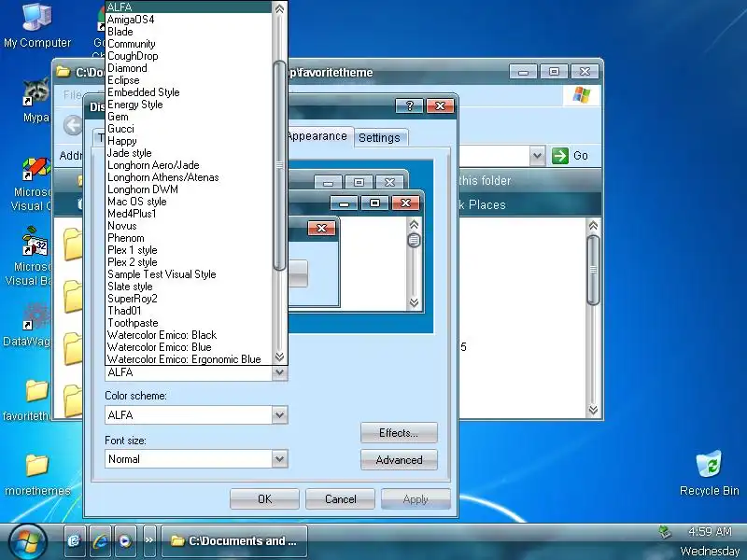Open the Font size dropdown
This screenshot has width=747, height=560.
(279, 459)
